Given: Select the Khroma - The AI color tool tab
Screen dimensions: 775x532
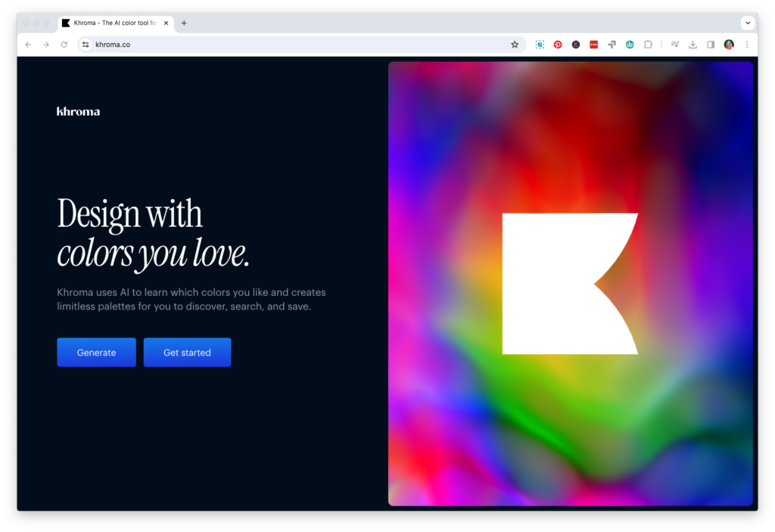Looking at the screenshot, I should 116,23.
